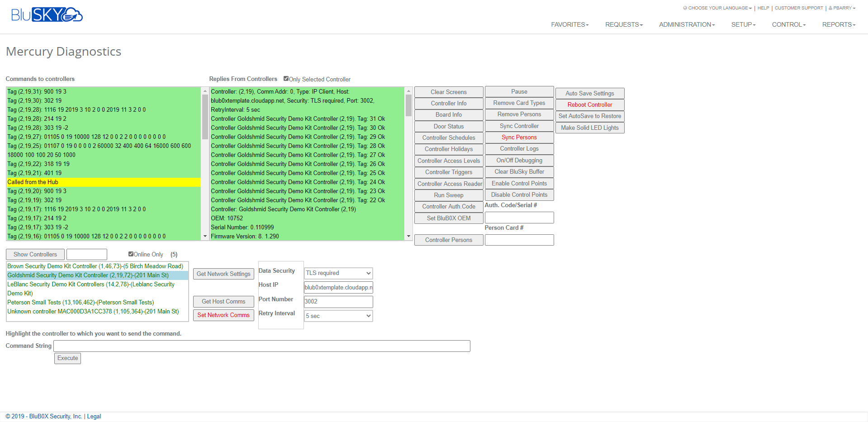868x422 pixels.
Task: Open the language selector globe icon
Action: point(685,8)
